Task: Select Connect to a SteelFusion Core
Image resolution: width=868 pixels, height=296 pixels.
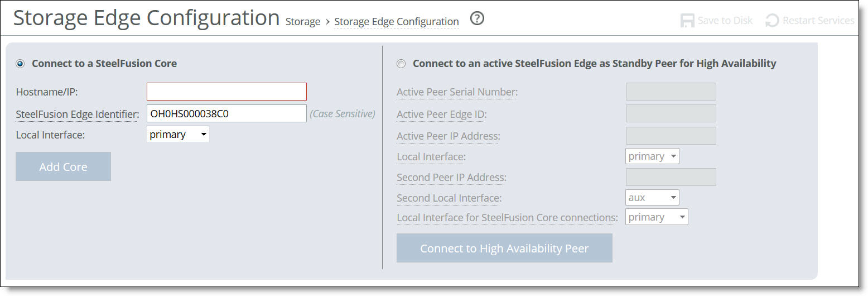Action: coord(21,64)
